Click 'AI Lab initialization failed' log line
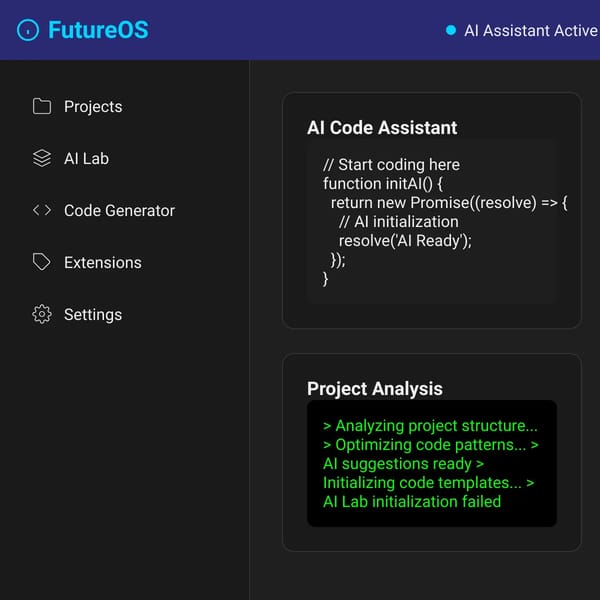 point(412,502)
